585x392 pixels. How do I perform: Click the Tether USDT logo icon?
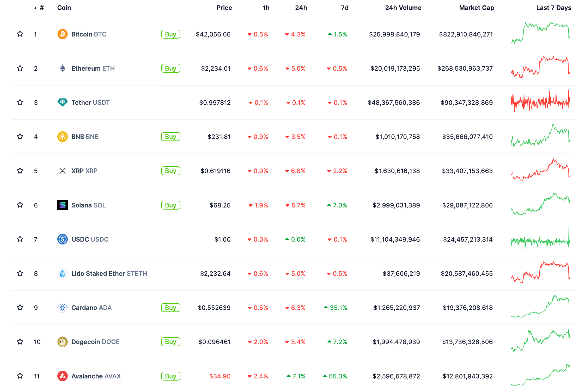click(62, 102)
